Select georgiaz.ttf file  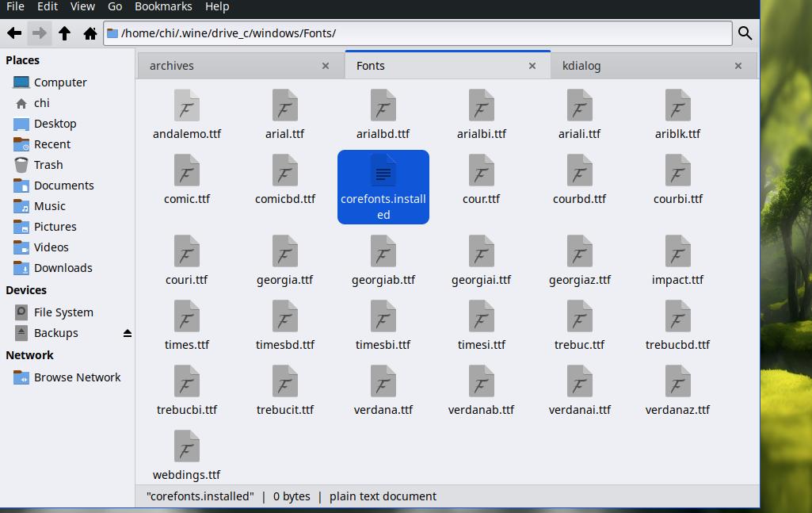[x=579, y=261]
